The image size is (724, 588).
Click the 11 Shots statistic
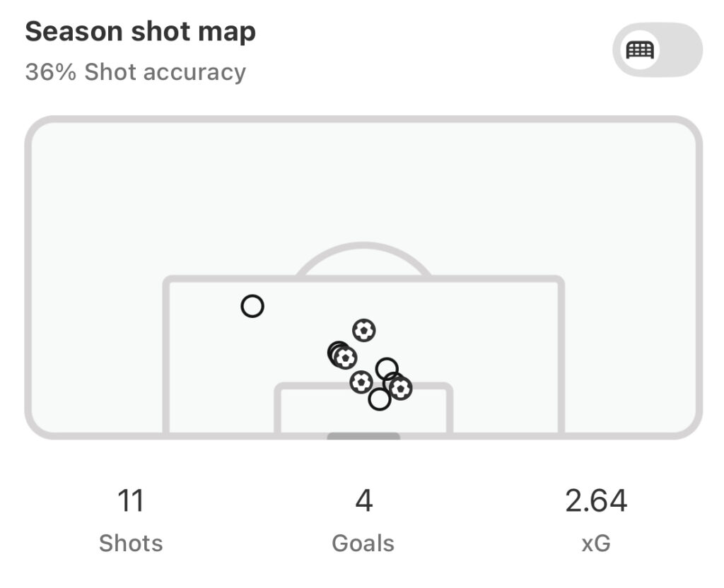(131, 501)
